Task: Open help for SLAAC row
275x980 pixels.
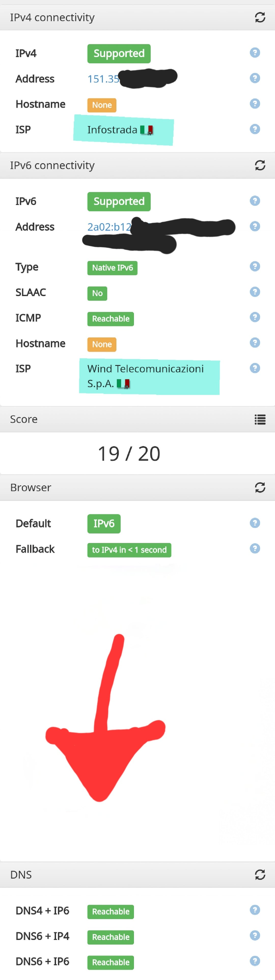Action: point(255,292)
